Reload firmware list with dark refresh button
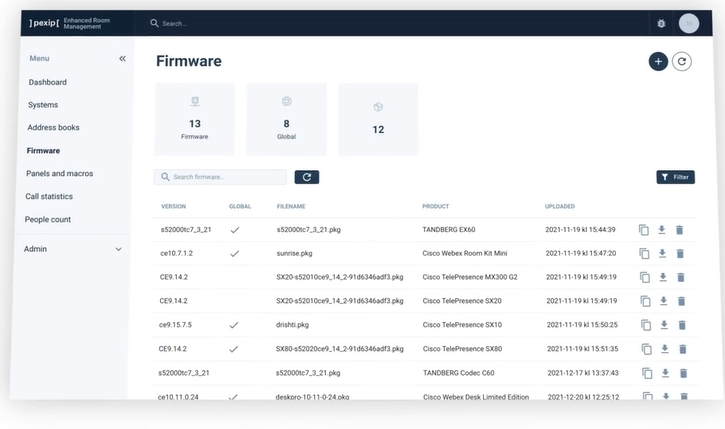 tap(307, 177)
